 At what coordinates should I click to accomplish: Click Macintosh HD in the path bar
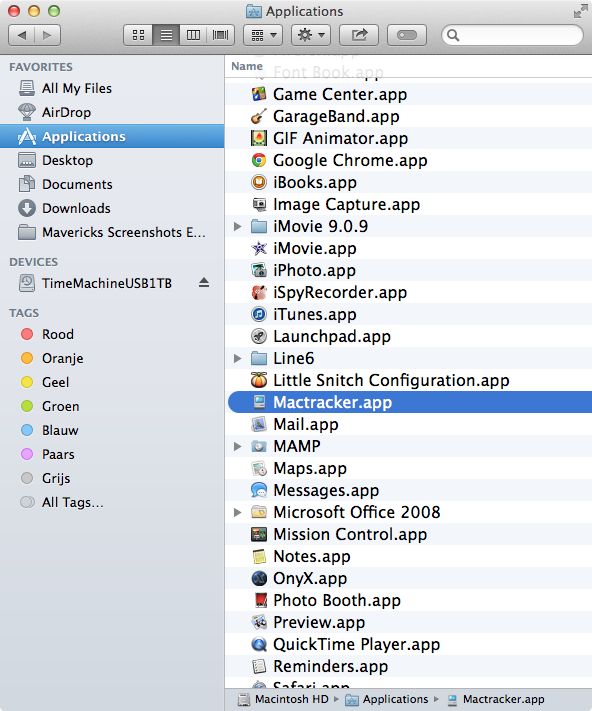point(284,699)
